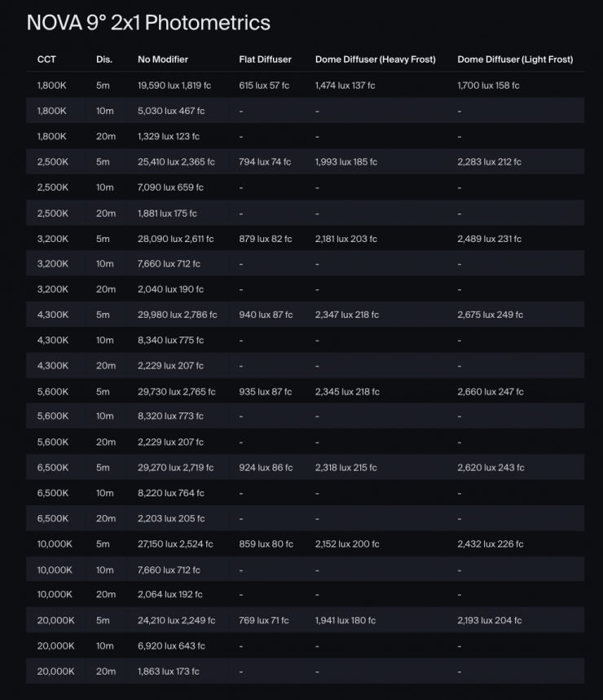Click the CCT column header
This screenshot has width=603, height=700.
46,59
